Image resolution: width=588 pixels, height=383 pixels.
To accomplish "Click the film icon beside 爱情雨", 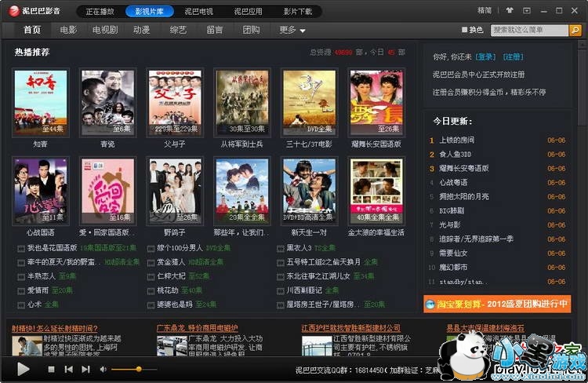I will pos(21,291).
